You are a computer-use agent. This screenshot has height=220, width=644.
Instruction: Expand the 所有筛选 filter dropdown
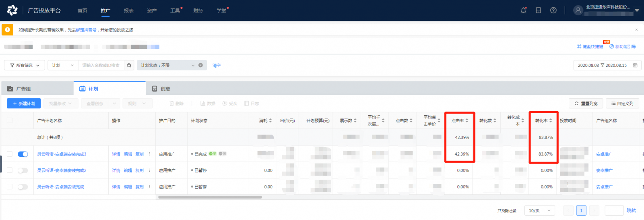(25, 65)
